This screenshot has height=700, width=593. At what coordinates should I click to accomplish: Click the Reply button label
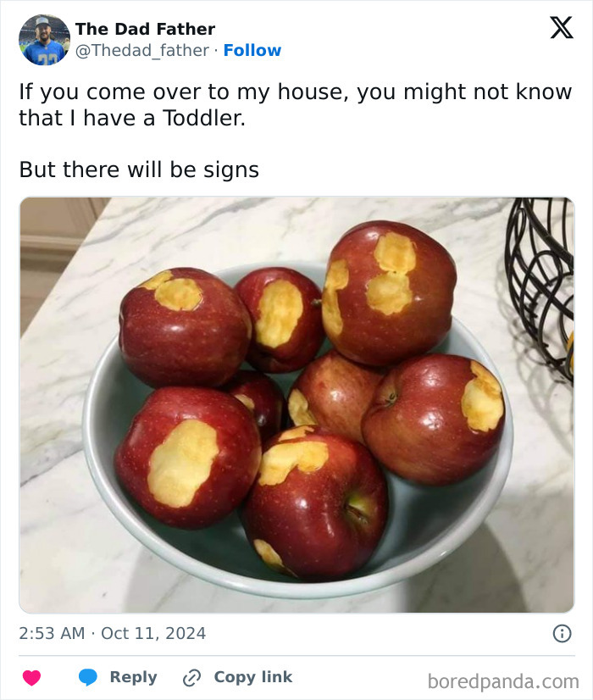[133, 677]
